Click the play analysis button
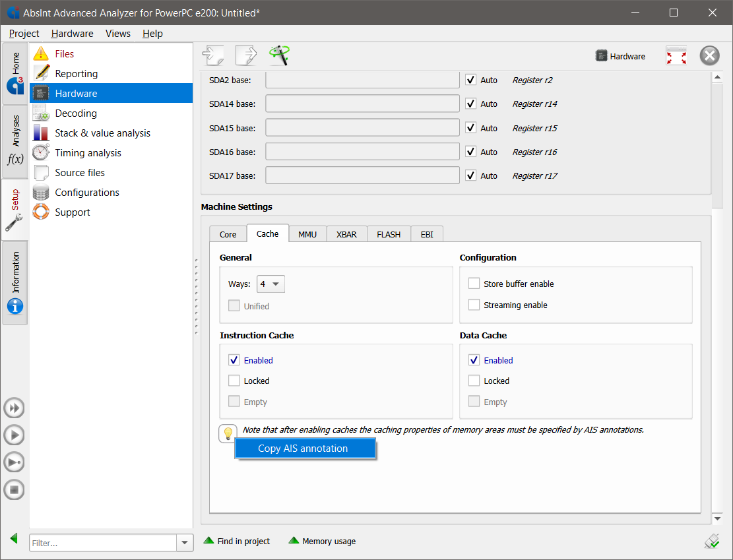 pyautogui.click(x=14, y=435)
